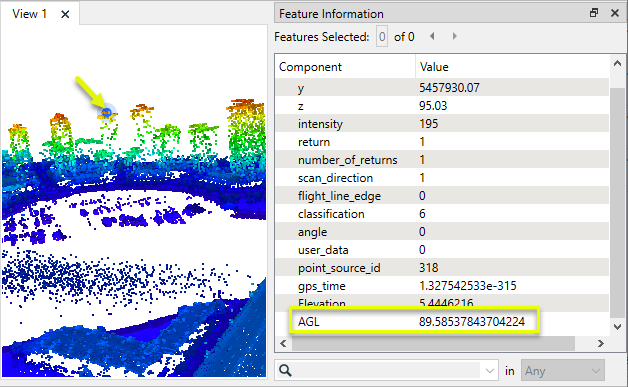Click the Features Selected number field

coord(382,37)
